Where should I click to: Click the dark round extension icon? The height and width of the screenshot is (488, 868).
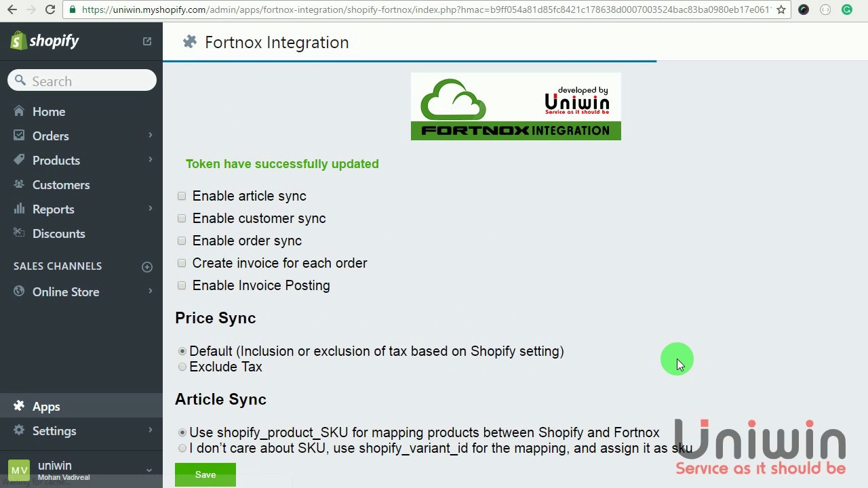[x=804, y=9]
